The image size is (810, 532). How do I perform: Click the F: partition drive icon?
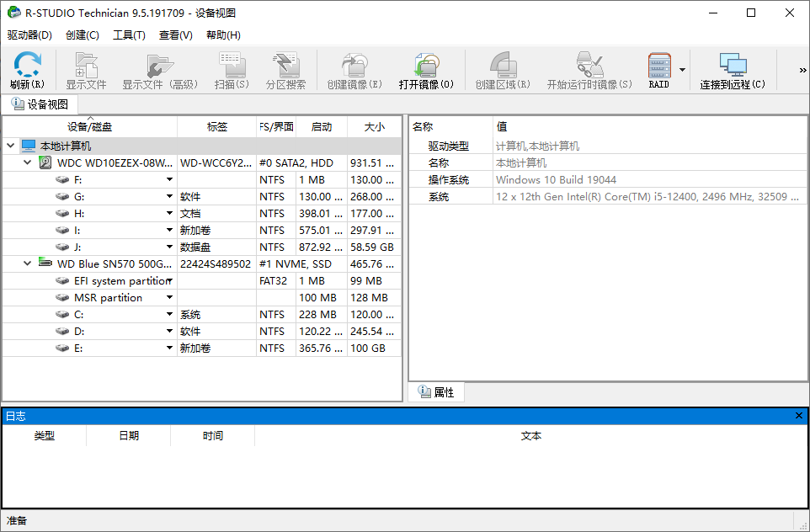(62, 180)
